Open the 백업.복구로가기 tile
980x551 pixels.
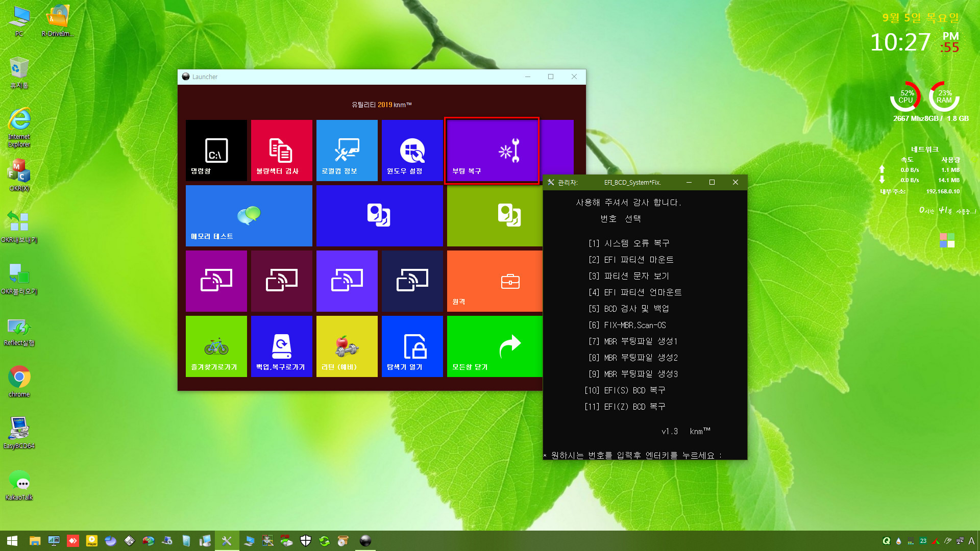pyautogui.click(x=281, y=346)
